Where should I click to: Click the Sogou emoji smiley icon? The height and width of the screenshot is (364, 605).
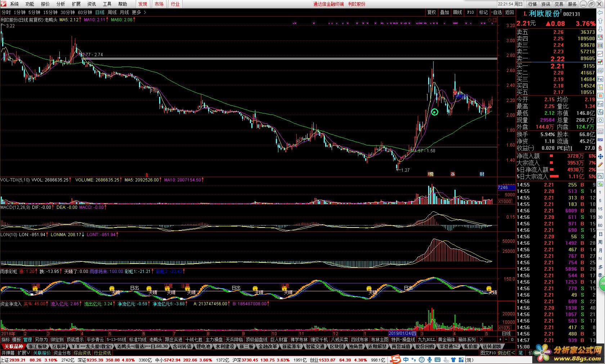[421, 359]
